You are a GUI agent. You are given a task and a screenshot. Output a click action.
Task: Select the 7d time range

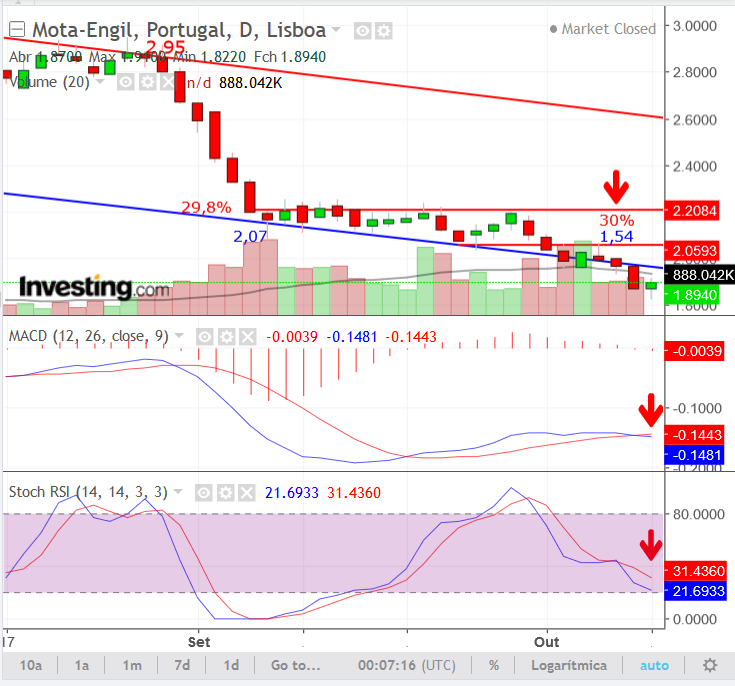coord(182,665)
